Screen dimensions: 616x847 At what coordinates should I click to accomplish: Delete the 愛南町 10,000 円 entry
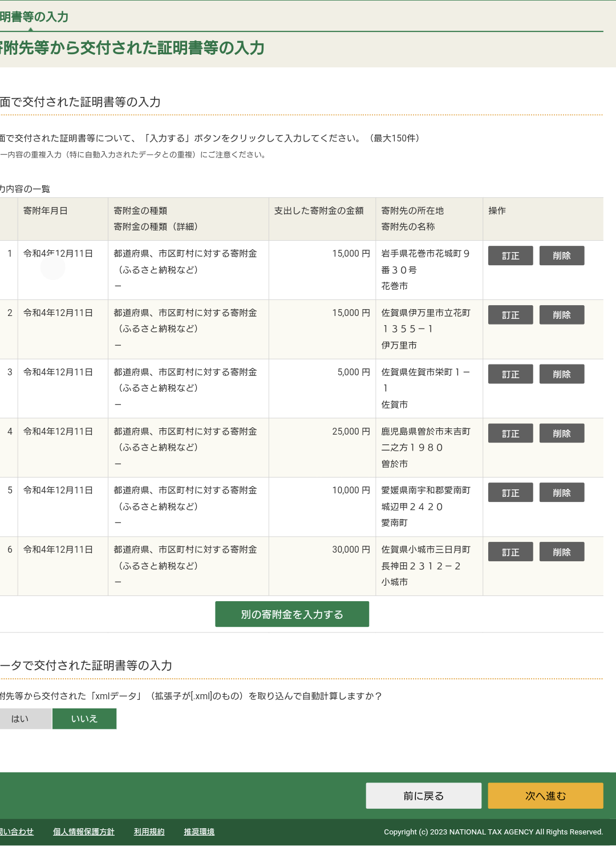coord(561,493)
